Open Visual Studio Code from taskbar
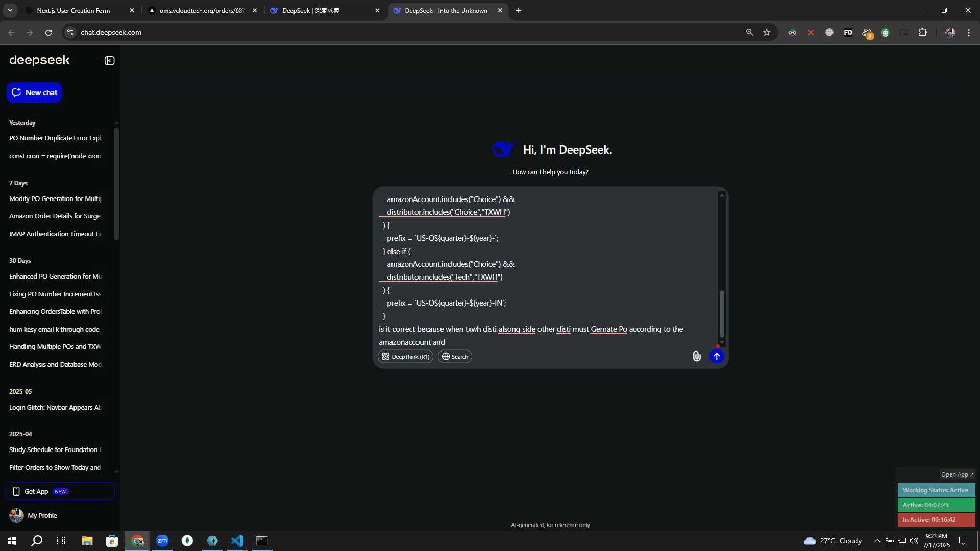The image size is (980, 551). point(237,541)
